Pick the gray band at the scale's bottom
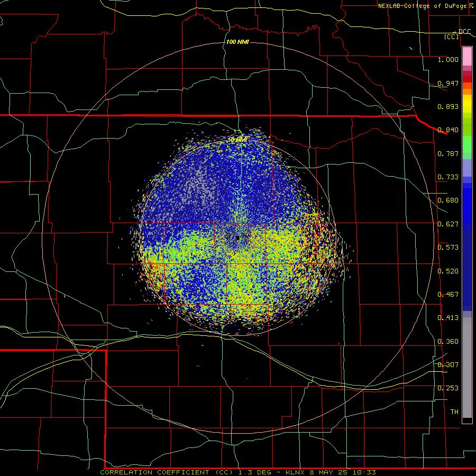Viewport: 476px width, 476px height. pyautogui.click(x=467, y=368)
